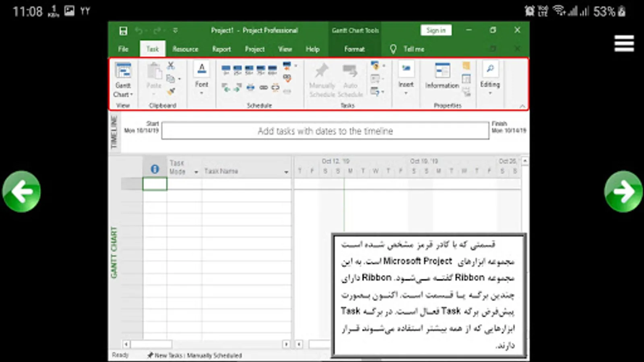This screenshot has width=644, height=362.
Task: Click the Gantt Chart view icon
Action: pos(123,70)
